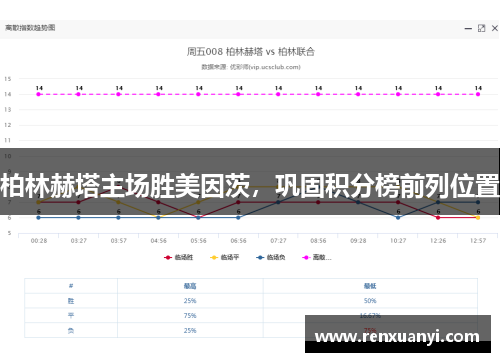Select the magenta data point at 10:27
500x362 pixels.
point(398,94)
